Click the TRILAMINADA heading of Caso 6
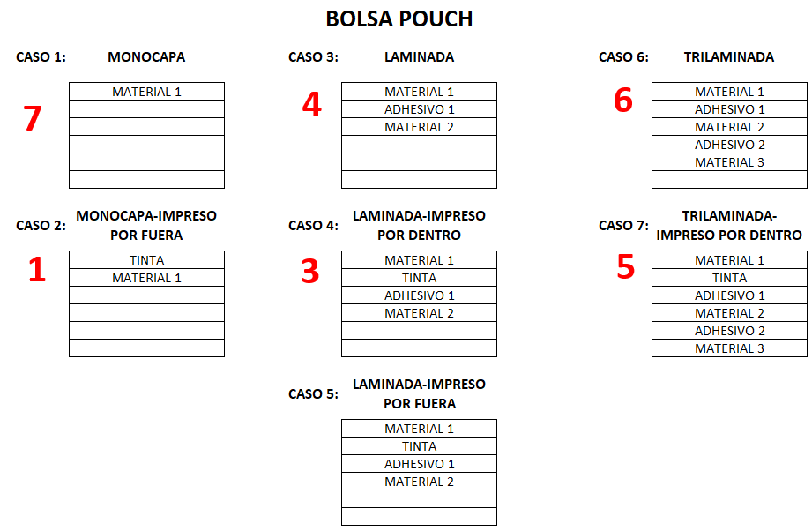 [728, 57]
